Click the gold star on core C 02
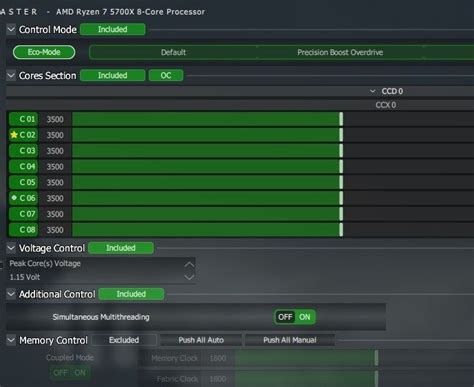The height and width of the screenshot is (387, 474). pyautogui.click(x=14, y=135)
